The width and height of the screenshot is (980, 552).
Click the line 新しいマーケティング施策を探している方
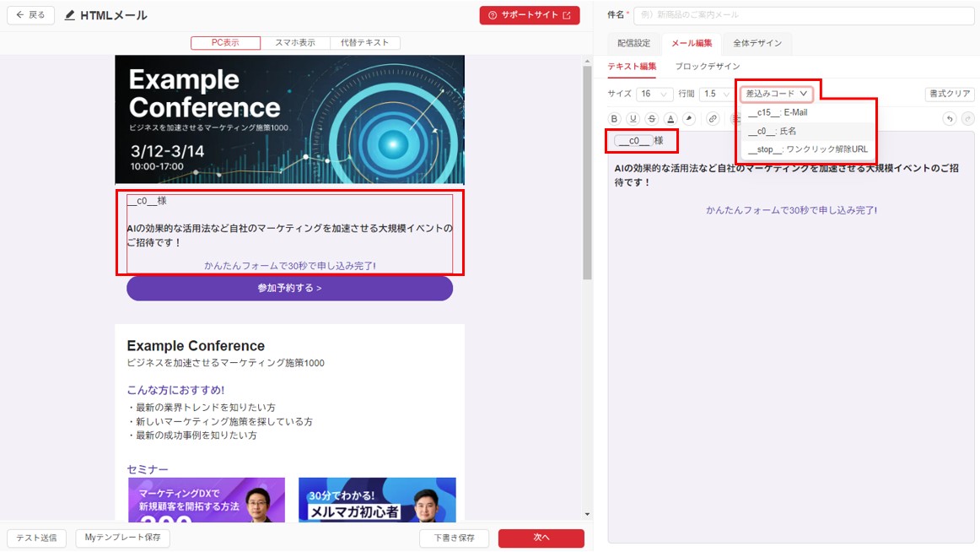point(220,421)
